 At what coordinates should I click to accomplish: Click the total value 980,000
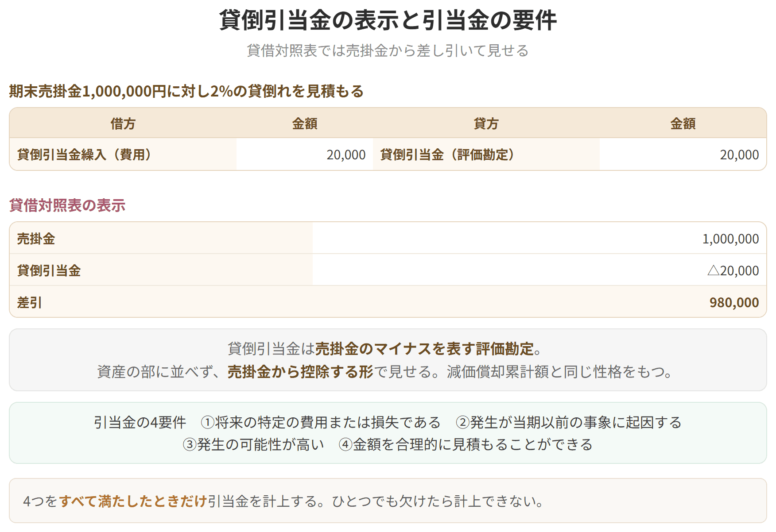(x=734, y=303)
